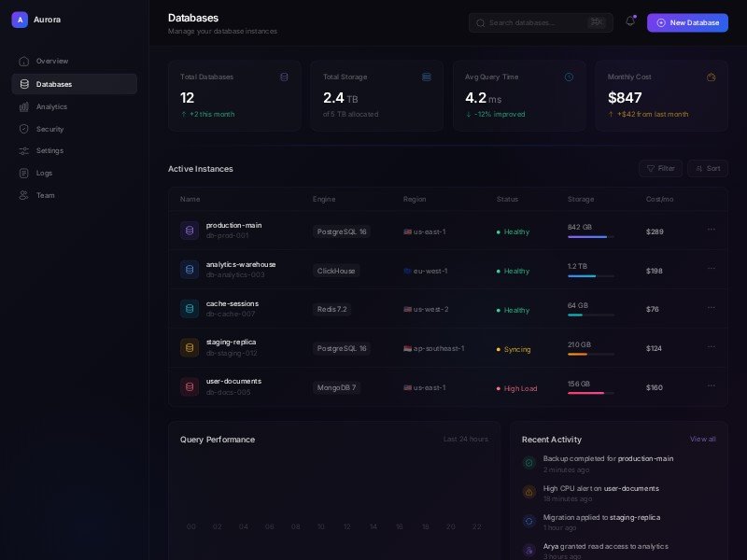Open the Security sidebar section
747x560 pixels.
tap(49, 129)
